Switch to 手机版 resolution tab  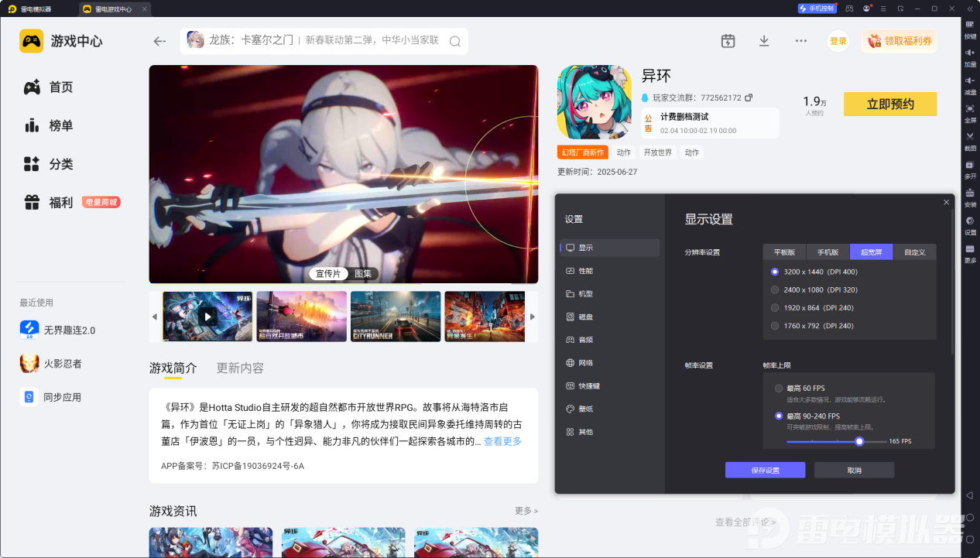tap(828, 252)
